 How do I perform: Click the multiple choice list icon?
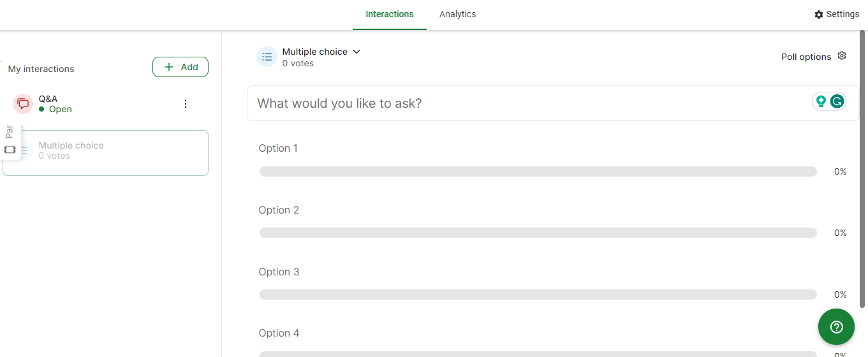267,57
